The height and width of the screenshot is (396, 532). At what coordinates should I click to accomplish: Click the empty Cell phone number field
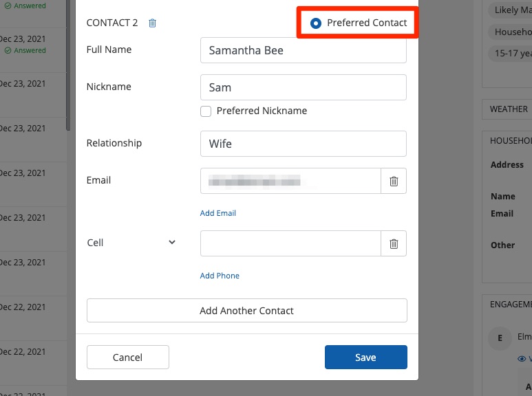pos(290,243)
